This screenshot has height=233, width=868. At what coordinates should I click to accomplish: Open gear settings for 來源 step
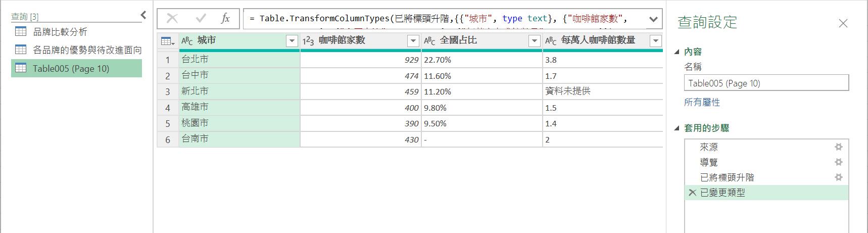[x=838, y=147]
